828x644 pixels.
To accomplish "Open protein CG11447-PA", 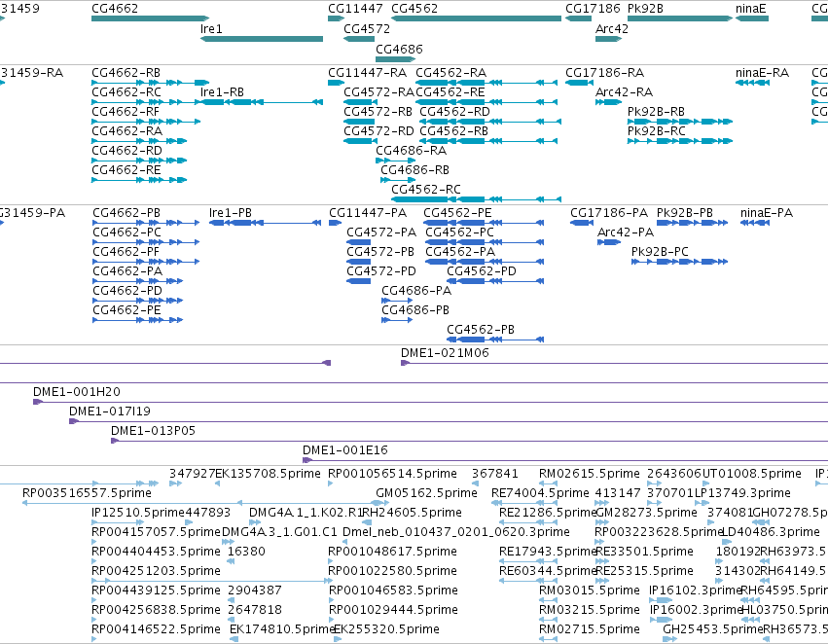I will point(368,213).
